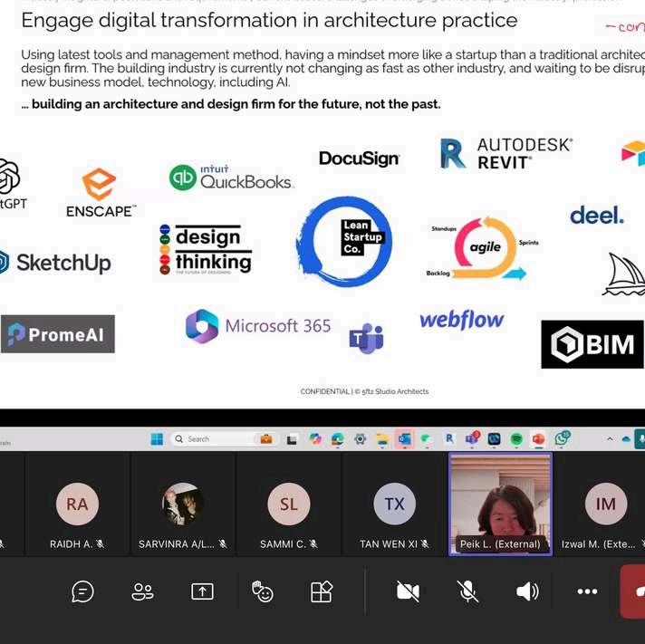Screen dimensions: 645x644
Task: Click the BIM logo on slide
Action: (592, 344)
